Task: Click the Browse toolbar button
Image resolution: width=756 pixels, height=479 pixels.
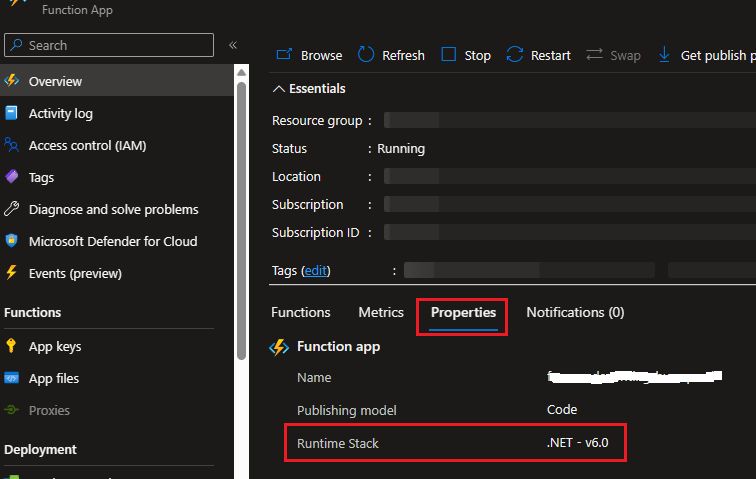Action: coord(309,55)
